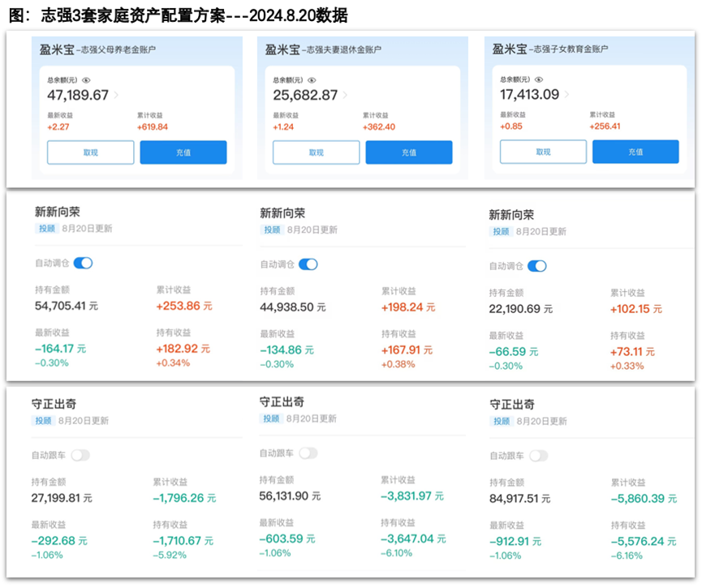This screenshot has height=588, width=702.
Task: Toggle balance visibility eye for 47,189.67 account
Action: point(86,80)
